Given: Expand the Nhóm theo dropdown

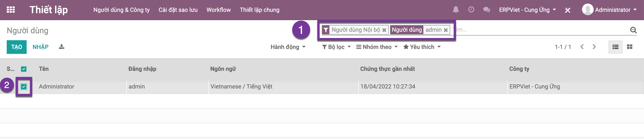Looking at the screenshot, I should (377, 47).
